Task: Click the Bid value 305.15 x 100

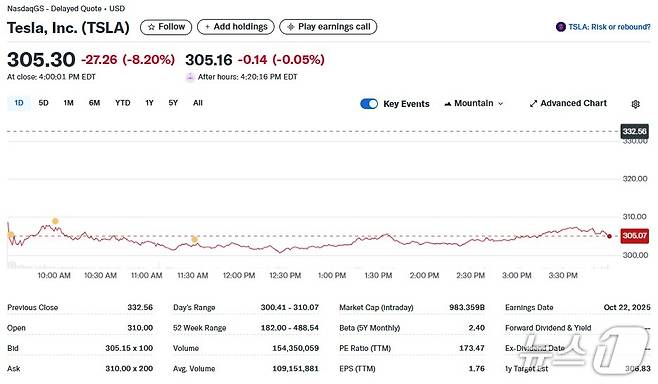Action: pyautogui.click(x=129, y=348)
